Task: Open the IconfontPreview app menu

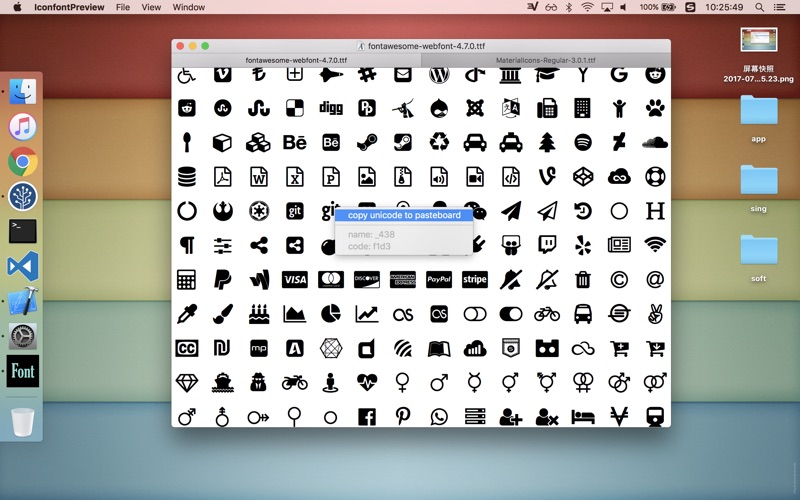Action: [69, 7]
